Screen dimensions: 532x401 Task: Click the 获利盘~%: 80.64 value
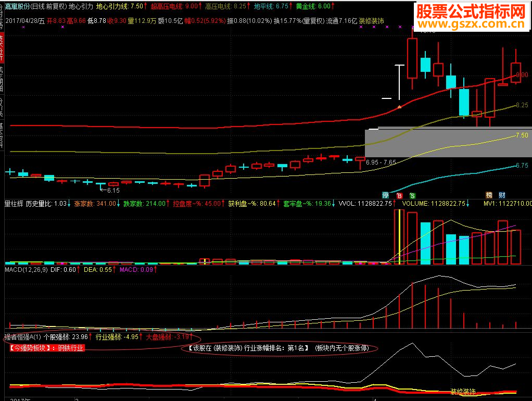tap(254, 204)
